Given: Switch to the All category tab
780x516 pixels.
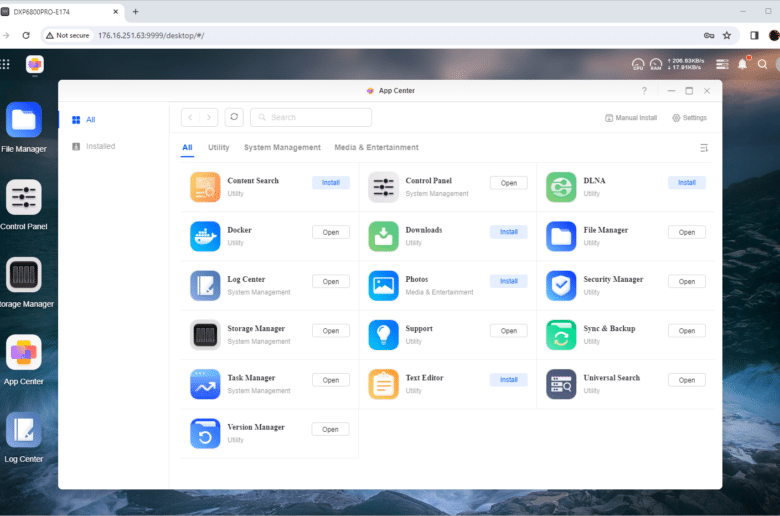Looking at the screenshot, I should coord(187,147).
